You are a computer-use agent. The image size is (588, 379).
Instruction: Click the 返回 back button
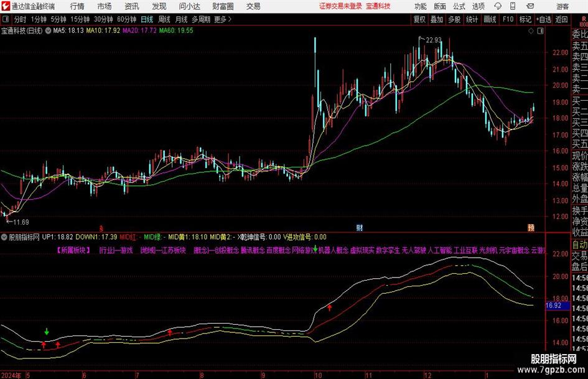tap(561, 19)
